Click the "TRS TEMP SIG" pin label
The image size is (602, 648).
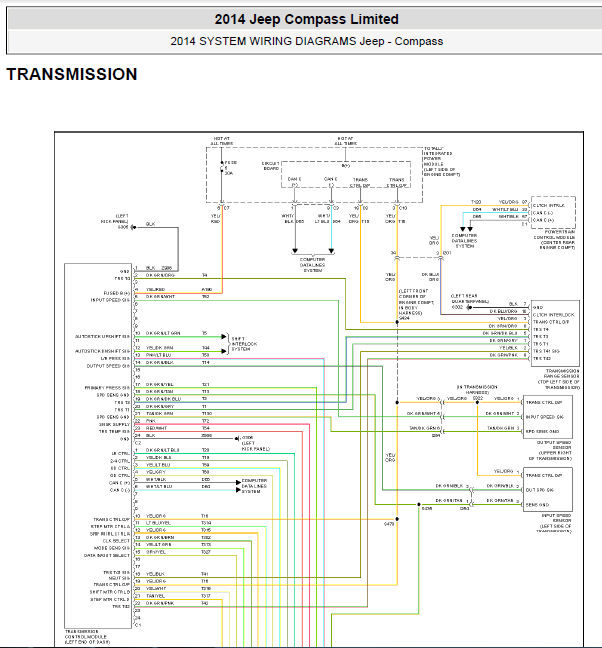(x=114, y=431)
